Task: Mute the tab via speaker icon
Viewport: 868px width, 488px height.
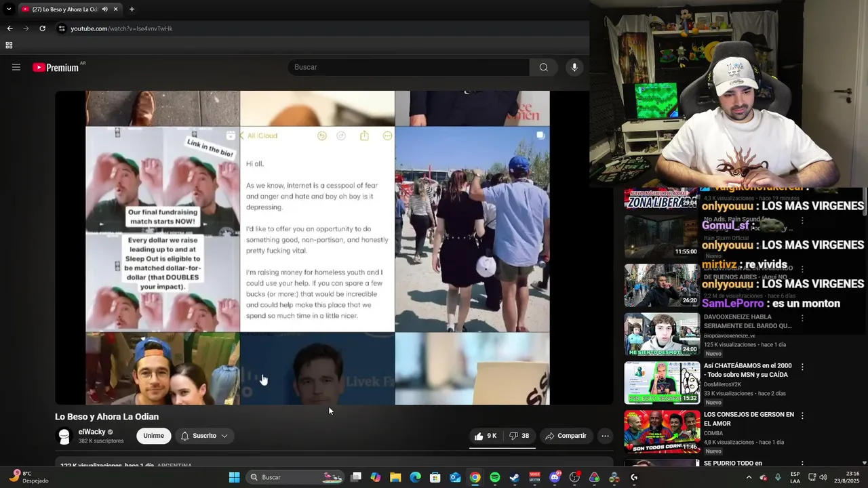Action: tap(104, 9)
